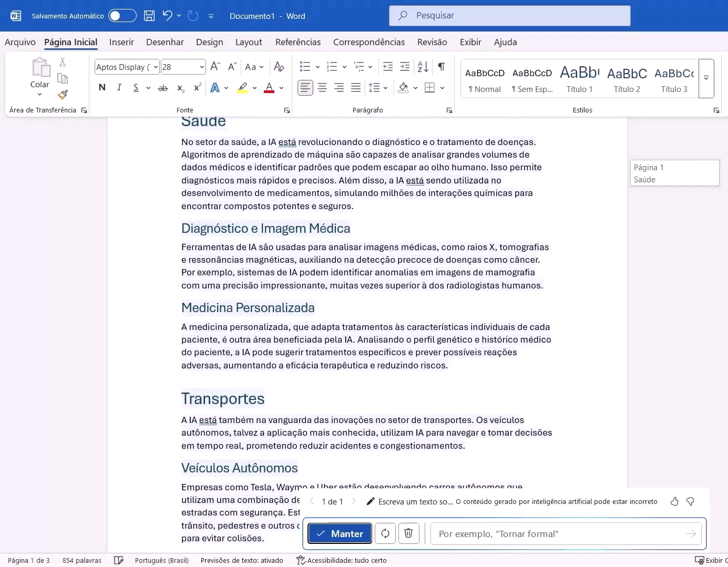Image resolution: width=728 pixels, height=567 pixels.
Task: Apply paragraph shading fill
Action: 403,88
